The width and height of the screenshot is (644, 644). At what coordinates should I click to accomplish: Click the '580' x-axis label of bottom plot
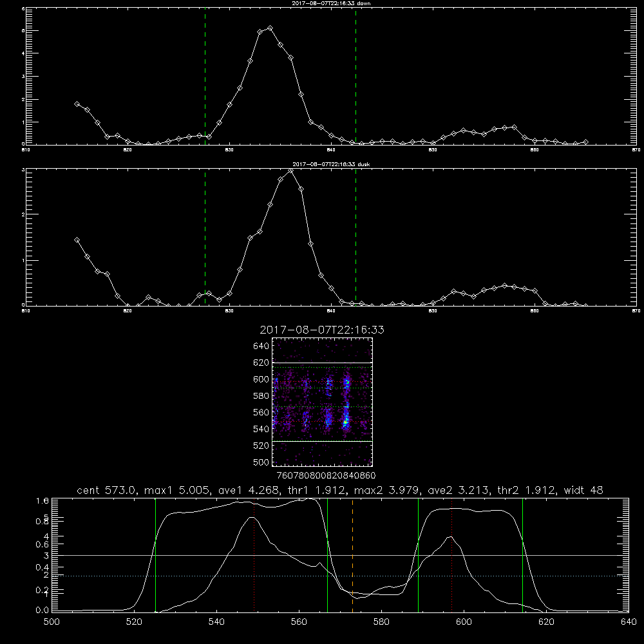pos(381,622)
